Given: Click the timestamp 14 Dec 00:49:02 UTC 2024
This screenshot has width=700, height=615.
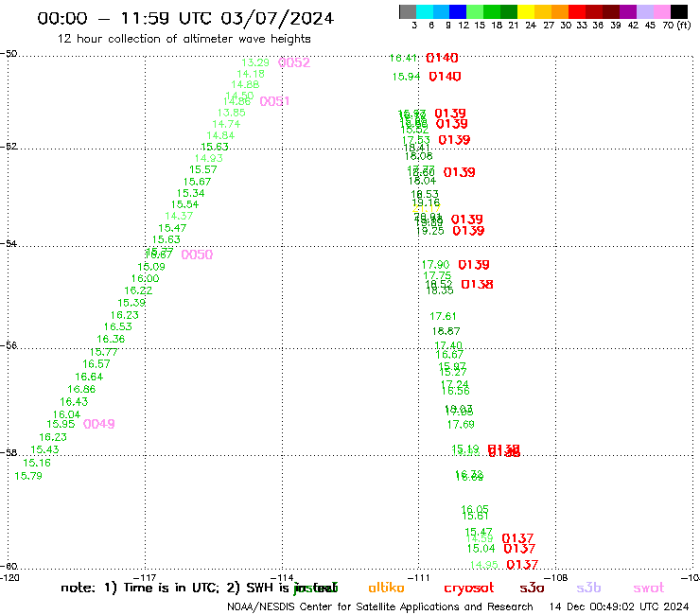Looking at the screenshot, I should tap(619, 607).
